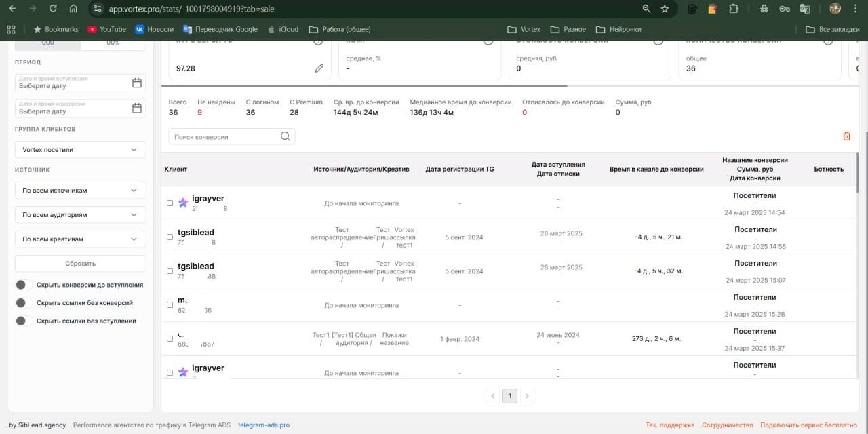This screenshot has height=434, width=868.
Task: Enable 'Скрыть ссылки без конверсий' switch
Action: pyautogui.click(x=24, y=303)
